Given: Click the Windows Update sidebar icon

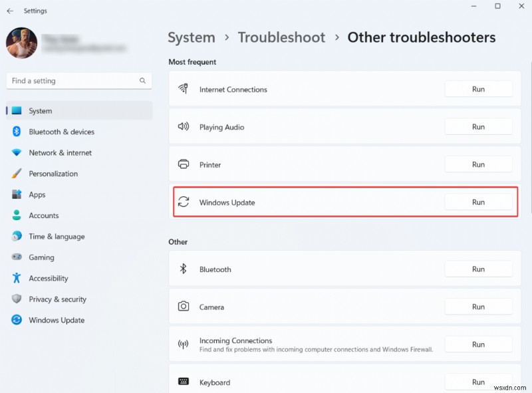Looking at the screenshot, I should click(17, 320).
